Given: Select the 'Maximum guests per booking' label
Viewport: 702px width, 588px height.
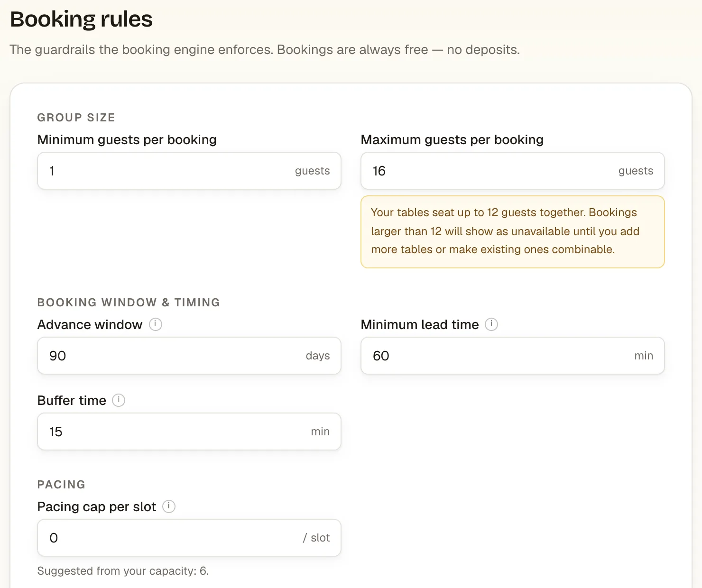Looking at the screenshot, I should click(452, 139).
